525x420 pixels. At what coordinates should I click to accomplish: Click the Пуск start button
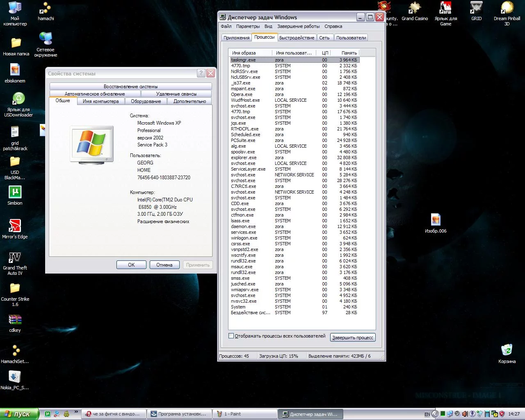[19, 414]
